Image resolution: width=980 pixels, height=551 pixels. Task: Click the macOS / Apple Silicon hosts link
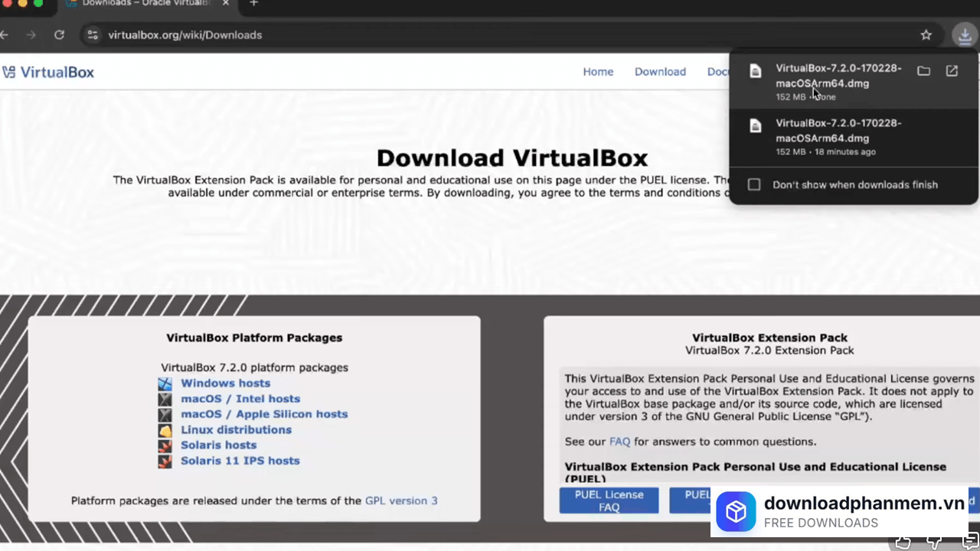(263, 414)
